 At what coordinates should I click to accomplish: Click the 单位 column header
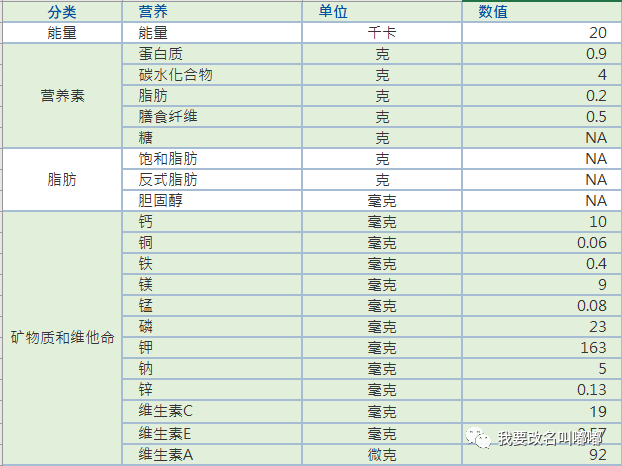[382, 12]
